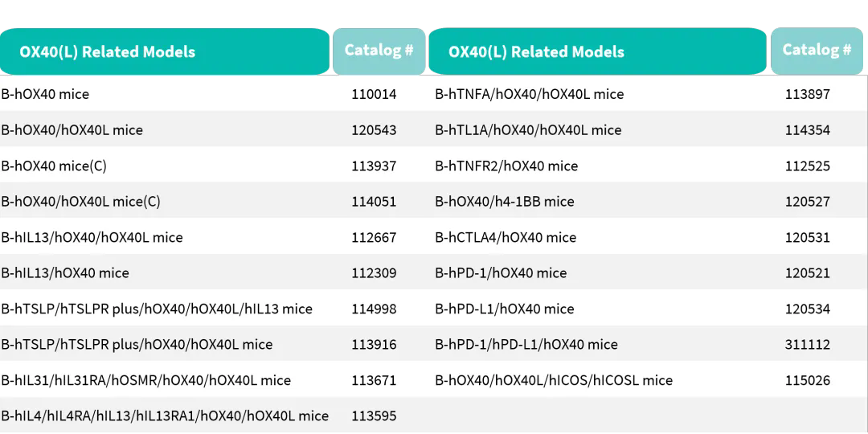Click catalog number 311112
Screen dimensions: 868x434
click(x=808, y=345)
